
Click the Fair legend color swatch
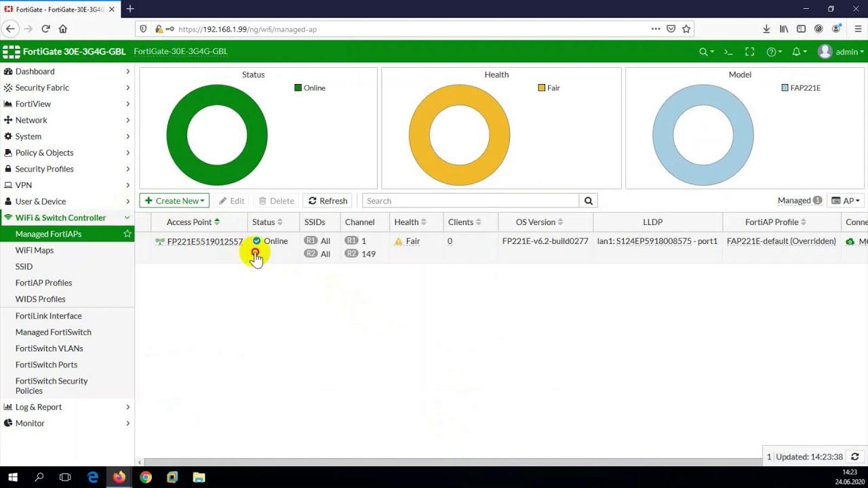[x=541, y=87]
